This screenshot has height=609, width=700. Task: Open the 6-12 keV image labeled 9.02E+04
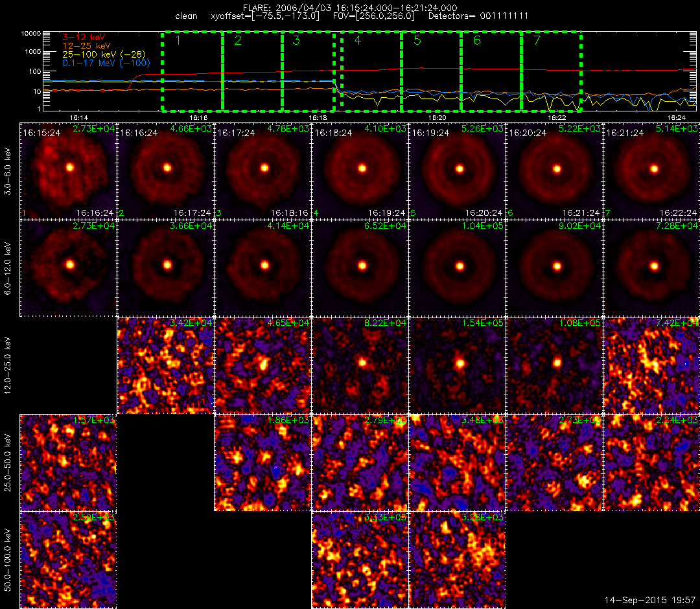coord(554,269)
